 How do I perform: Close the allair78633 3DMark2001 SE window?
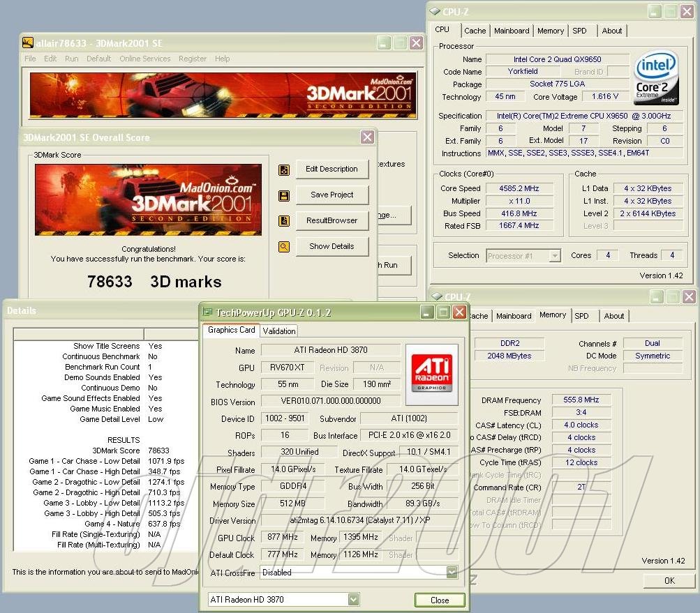[416, 43]
